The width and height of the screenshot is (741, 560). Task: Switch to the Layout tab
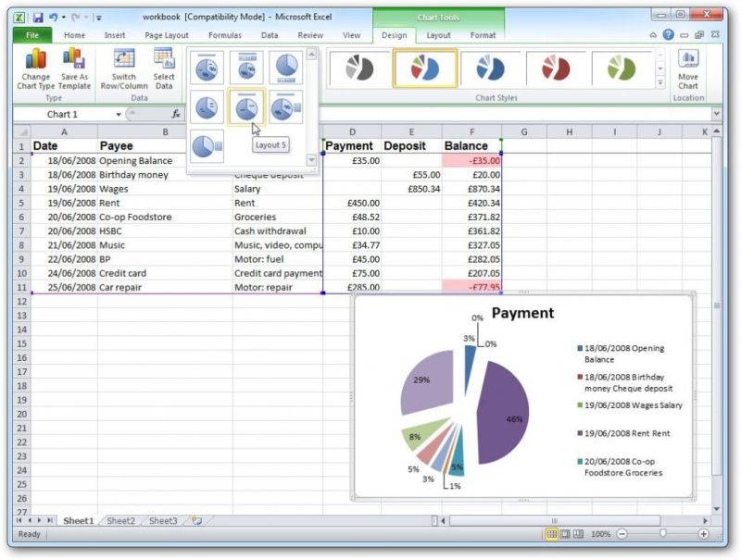click(437, 34)
